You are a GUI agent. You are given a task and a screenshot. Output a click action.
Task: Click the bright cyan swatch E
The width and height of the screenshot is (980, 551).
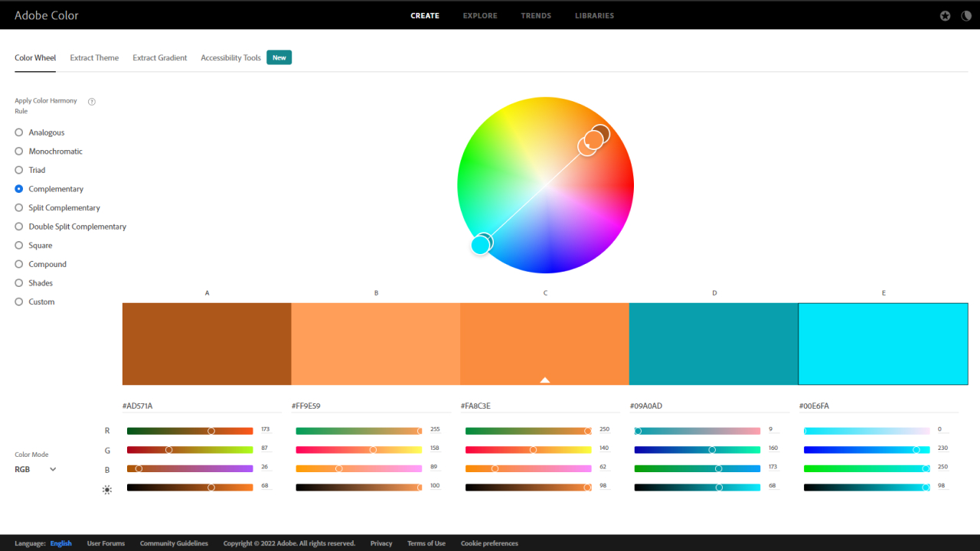point(883,344)
